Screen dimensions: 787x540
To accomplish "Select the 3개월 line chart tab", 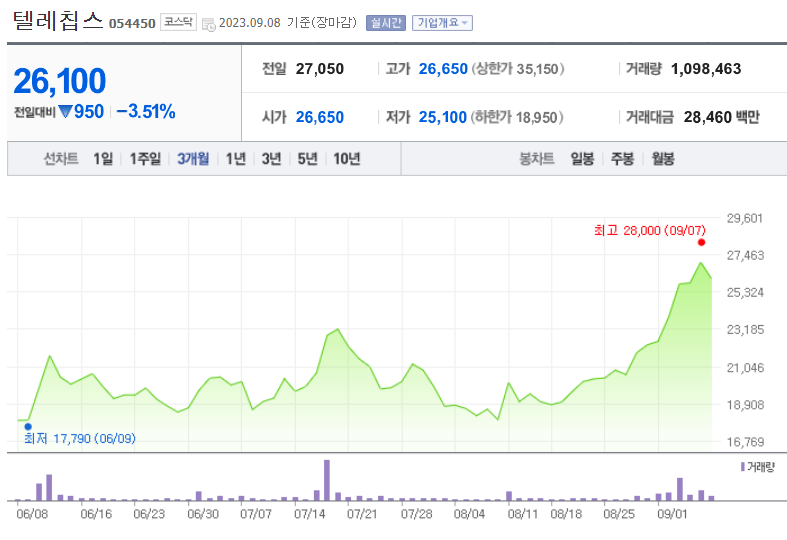I will pos(193,159).
